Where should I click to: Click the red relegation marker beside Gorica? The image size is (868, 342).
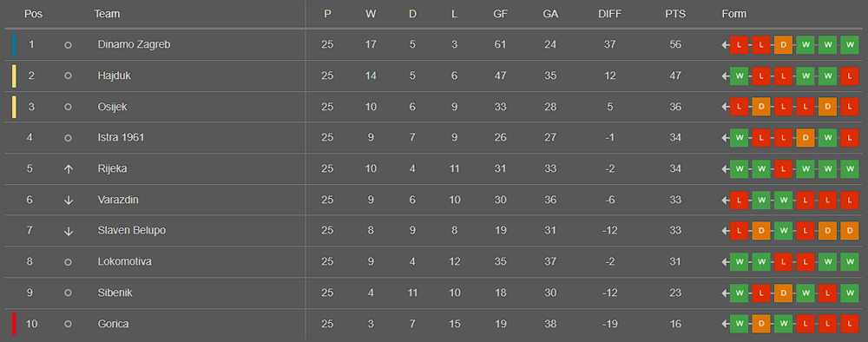point(14,324)
